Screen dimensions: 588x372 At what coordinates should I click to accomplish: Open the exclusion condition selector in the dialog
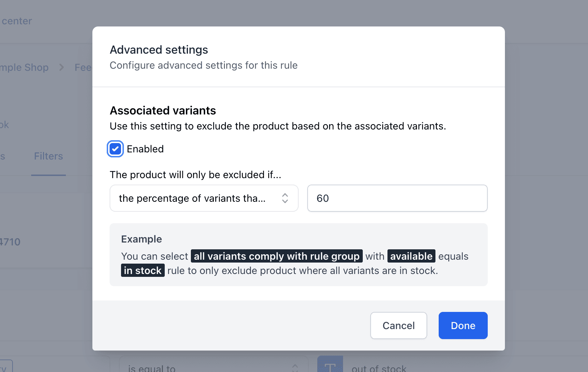[204, 198]
